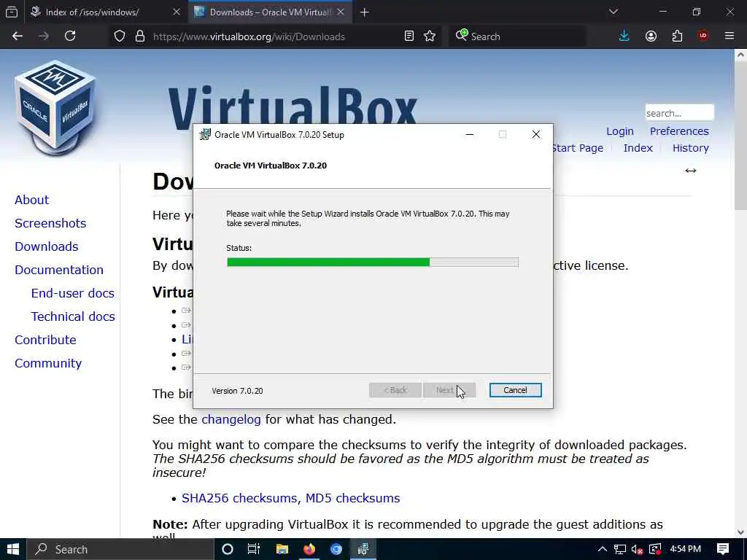Click the scrollbar down arrow
Viewport: 747px width, 560px height.
click(740, 532)
